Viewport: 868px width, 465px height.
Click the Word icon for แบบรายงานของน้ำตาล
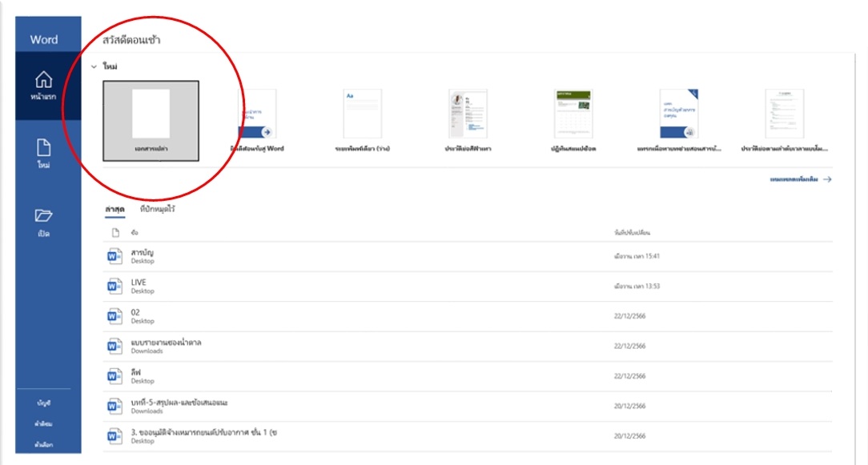pyautogui.click(x=115, y=346)
